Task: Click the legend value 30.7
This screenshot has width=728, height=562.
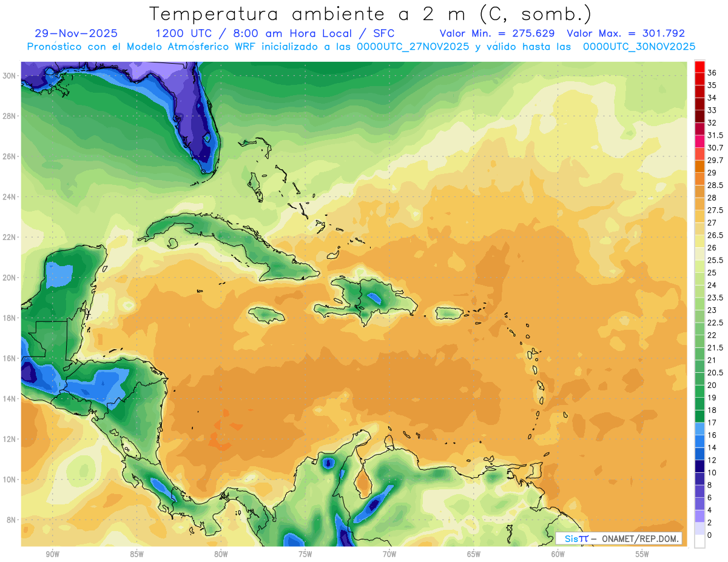Action: [x=715, y=148]
